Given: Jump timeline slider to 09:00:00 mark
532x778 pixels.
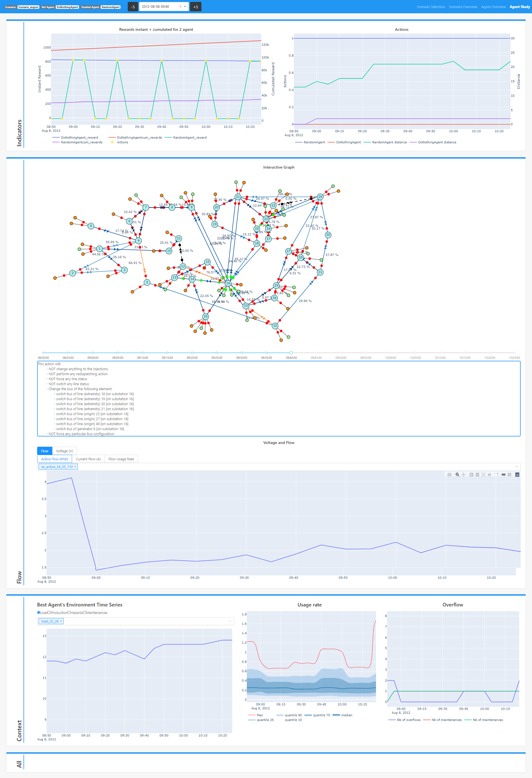Looking at the screenshot, I should pos(93,352).
